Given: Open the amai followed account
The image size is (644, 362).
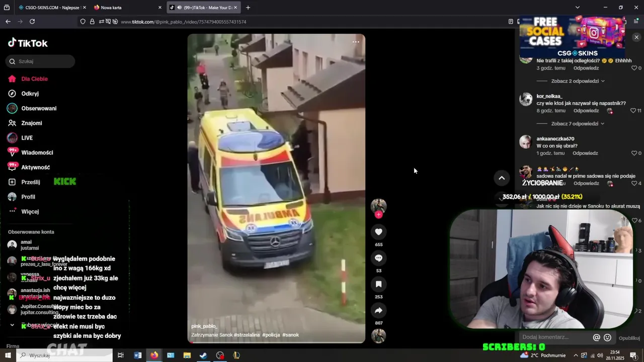Looking at the screenshot, I should 25,245.
